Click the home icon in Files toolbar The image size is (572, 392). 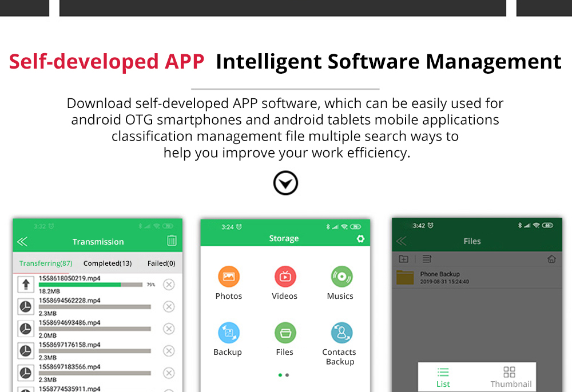point(551,259)
